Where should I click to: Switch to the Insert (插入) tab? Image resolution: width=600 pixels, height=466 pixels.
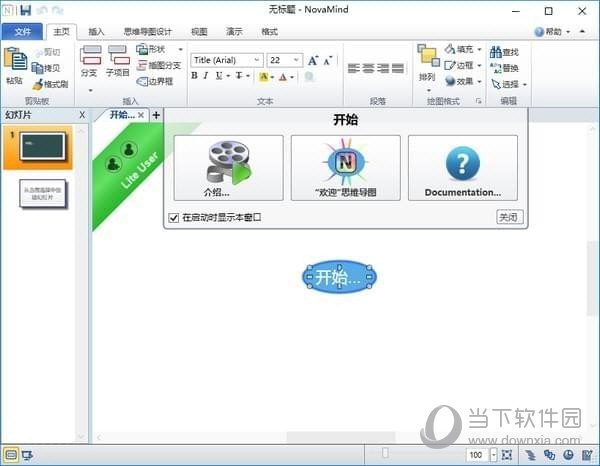(96, 32)
